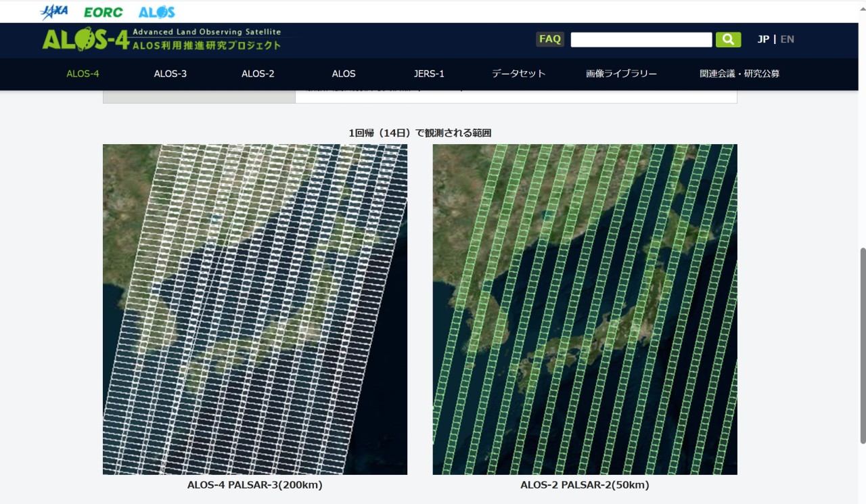Image resolution: width=866 pixels, height=504 pixels.
Task: Open the データセット menu
Action: click(518, 74)
